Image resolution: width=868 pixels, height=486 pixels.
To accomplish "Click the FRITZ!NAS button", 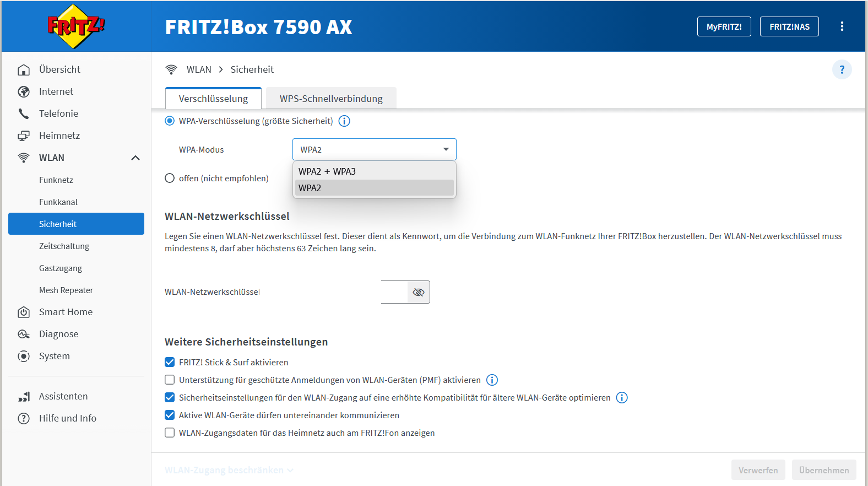I will pos(789,26).
